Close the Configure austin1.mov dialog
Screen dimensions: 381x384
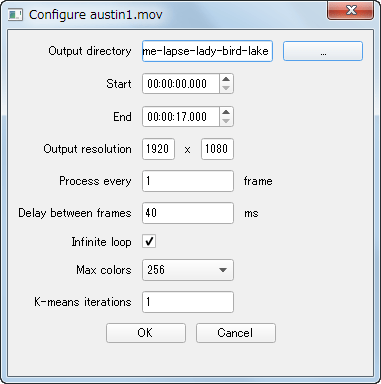351,11
